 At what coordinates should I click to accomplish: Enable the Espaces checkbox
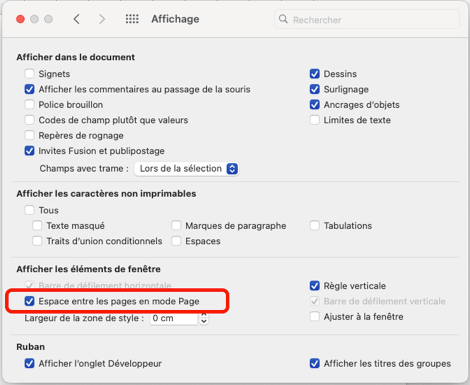click(176, 241)
